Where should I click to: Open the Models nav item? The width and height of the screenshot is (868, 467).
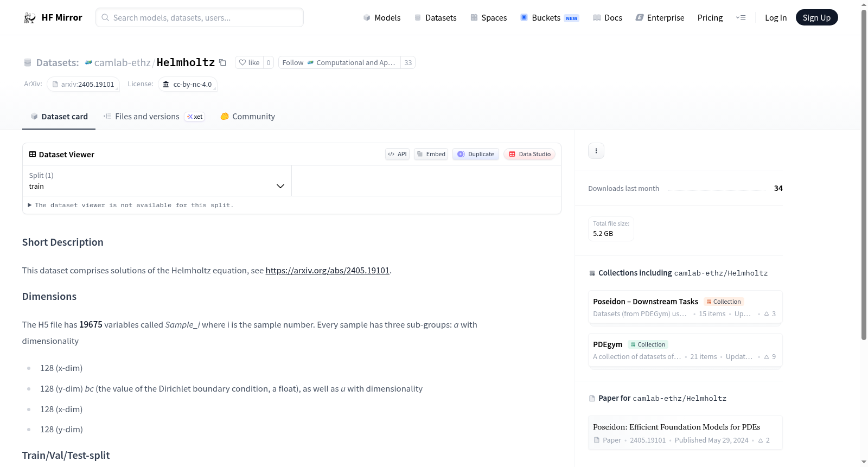[x=382, y=18]
